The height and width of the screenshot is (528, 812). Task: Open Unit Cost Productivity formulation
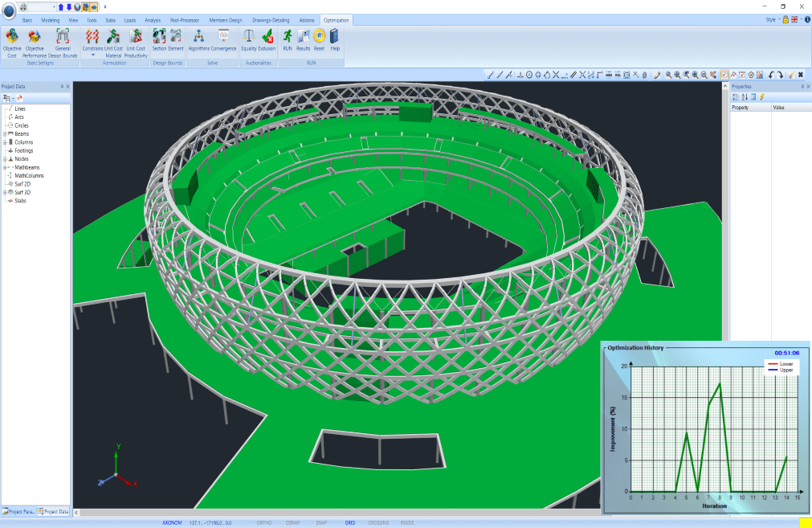coord(136,43)
